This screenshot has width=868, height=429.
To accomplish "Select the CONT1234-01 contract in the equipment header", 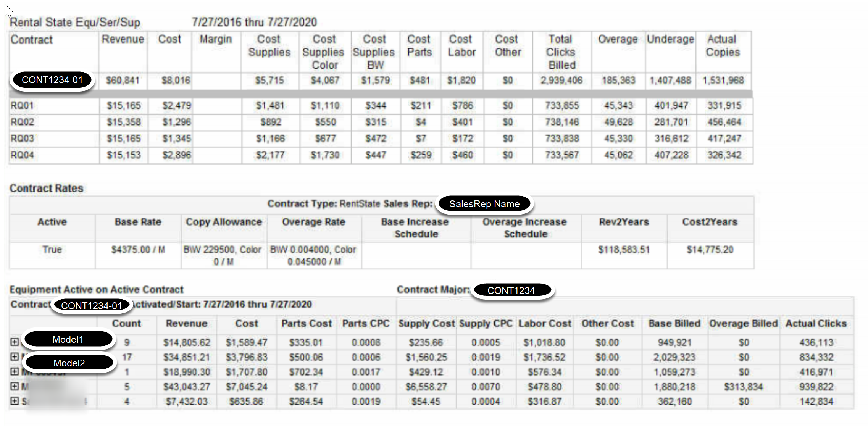I will click(x=92, y=305).
